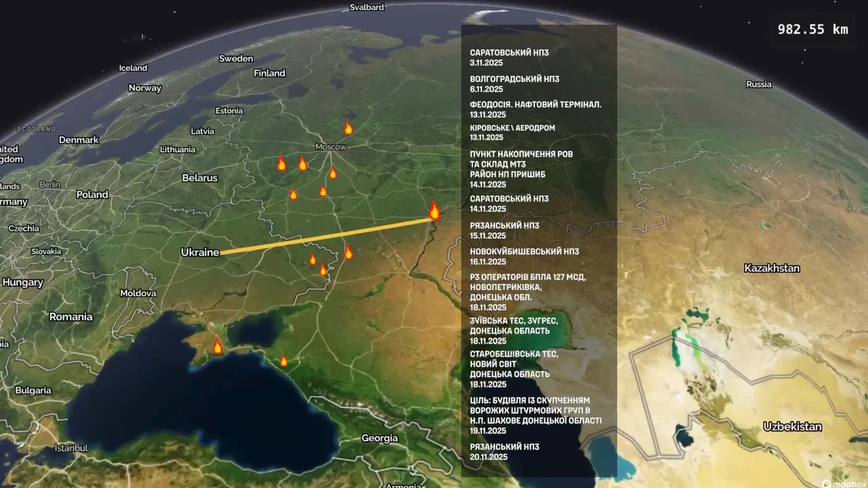
Task: Select the РЗ операторів БПЛА 127 МСД entry
Action: [x=528, y=292]
